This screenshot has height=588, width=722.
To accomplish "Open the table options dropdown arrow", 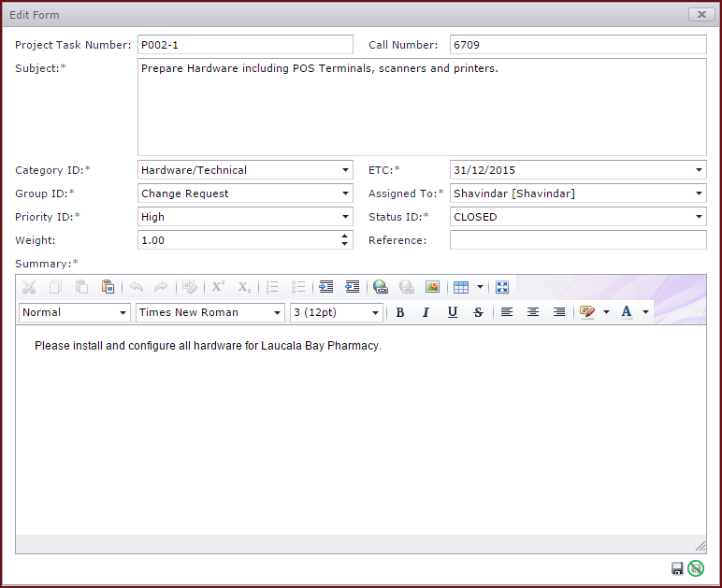I will 480,287.
